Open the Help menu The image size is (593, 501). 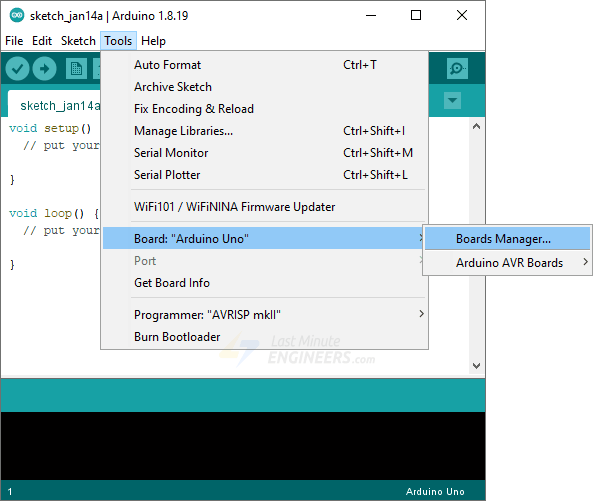click(153, 41)
